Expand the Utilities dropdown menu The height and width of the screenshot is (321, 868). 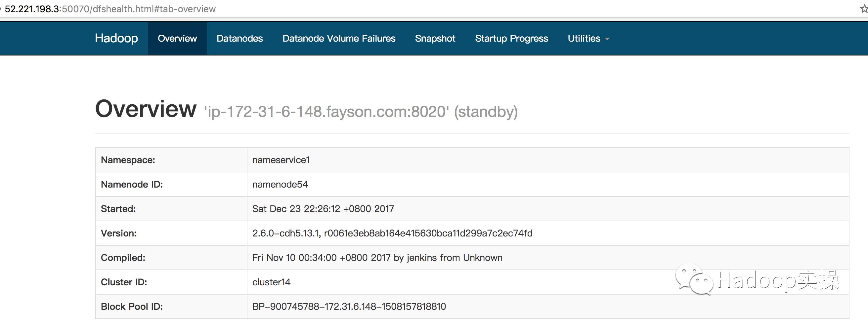(x=588, y=39)
